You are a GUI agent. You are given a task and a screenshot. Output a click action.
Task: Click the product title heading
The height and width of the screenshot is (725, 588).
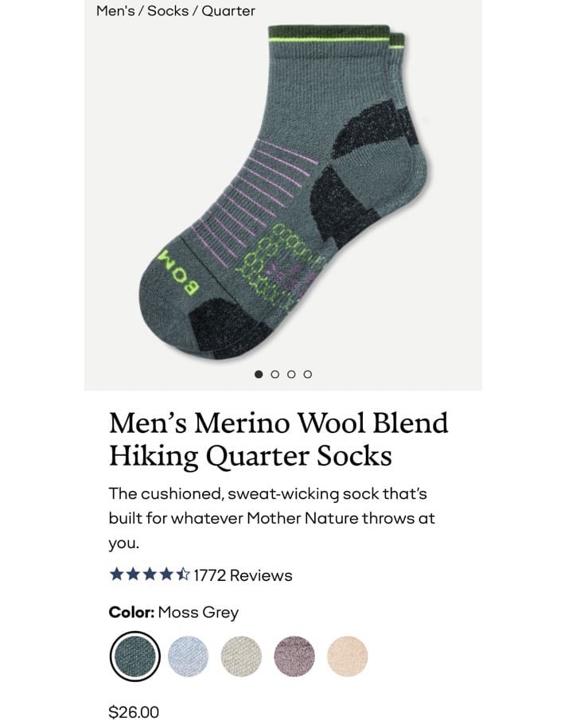(278, 439)
